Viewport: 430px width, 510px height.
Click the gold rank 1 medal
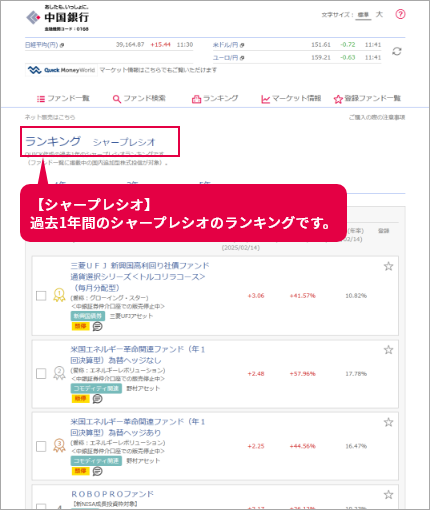tap(59, 295)
